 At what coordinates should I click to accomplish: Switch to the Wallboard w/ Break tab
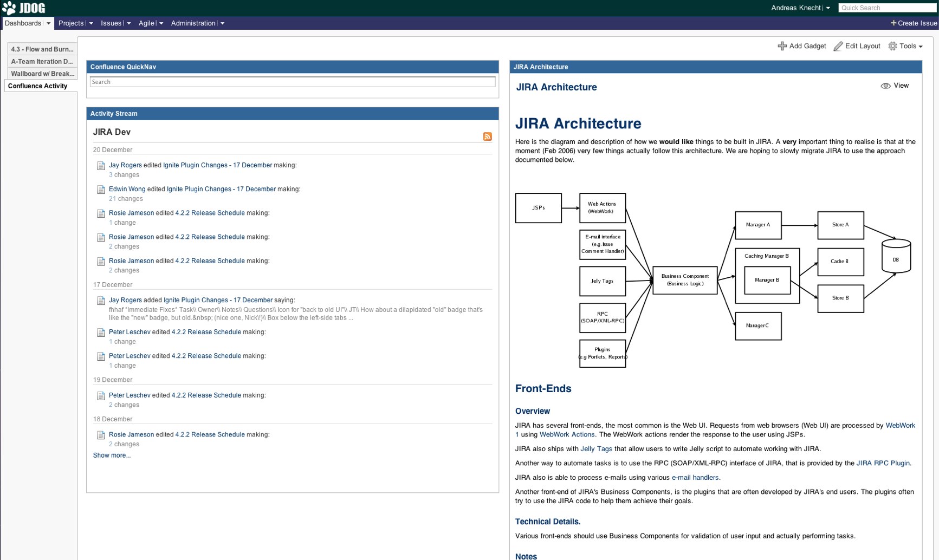coord(42,74)
